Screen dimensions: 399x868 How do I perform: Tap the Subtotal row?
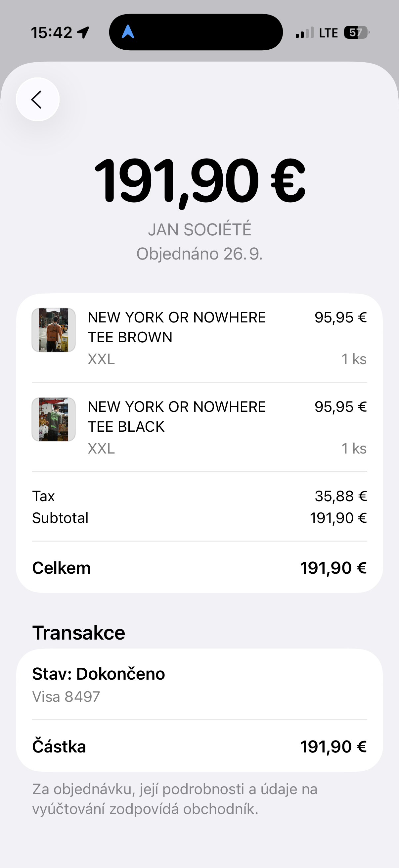199,518
